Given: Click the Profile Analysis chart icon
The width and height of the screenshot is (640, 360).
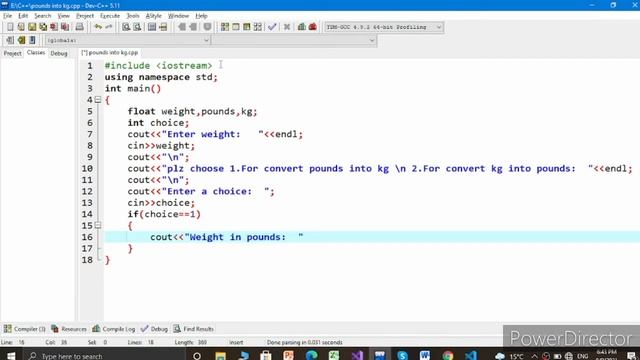Looking at the screenshot, I should click(302, 27).
